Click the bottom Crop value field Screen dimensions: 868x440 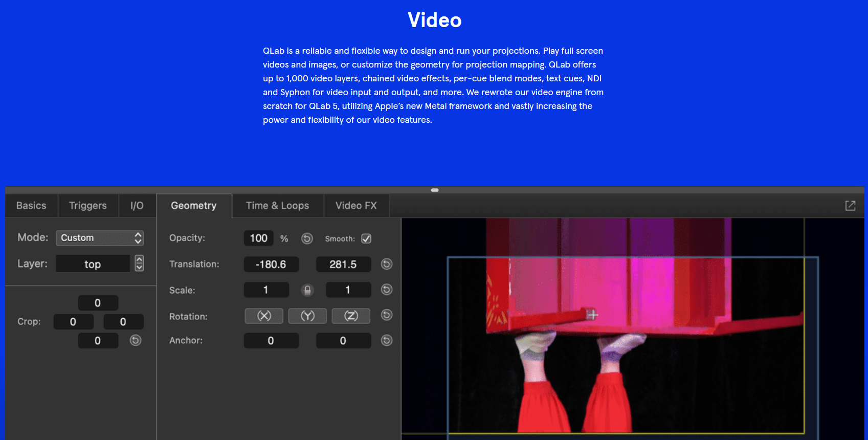[98, 341]
